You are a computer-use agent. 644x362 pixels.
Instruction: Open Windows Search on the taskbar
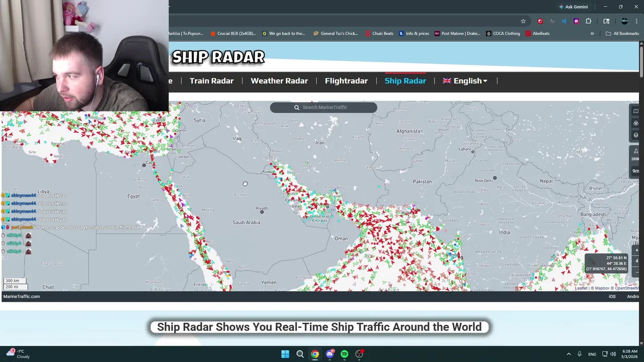tap(300, 354)
